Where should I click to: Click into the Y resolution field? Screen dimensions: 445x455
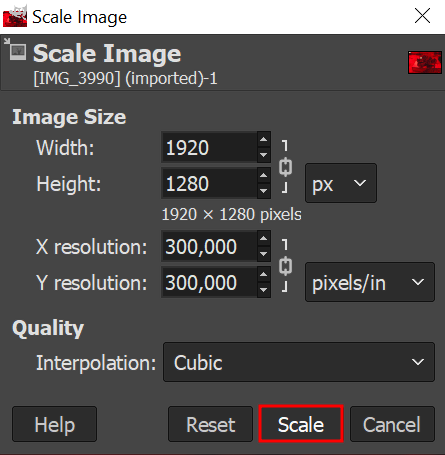coord(209,282)
